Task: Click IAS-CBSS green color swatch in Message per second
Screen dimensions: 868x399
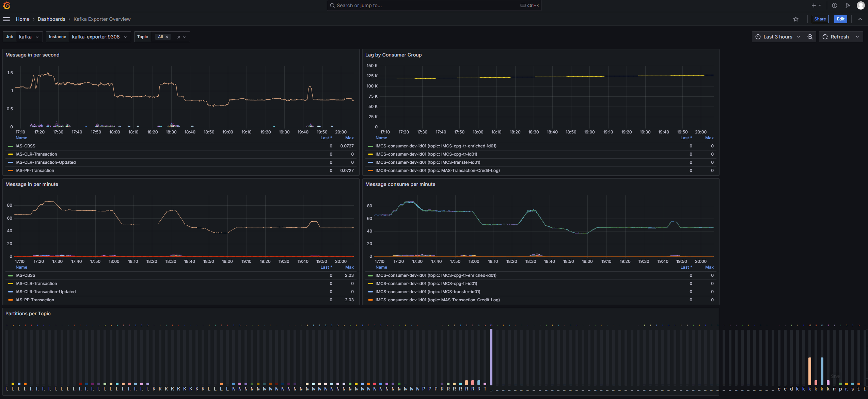Action: [11, 146]
